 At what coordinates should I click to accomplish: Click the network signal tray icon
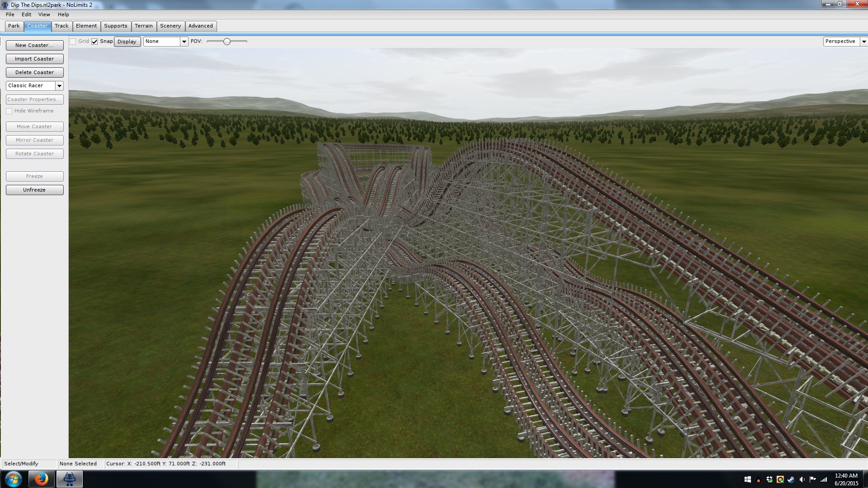coord(824,479)
